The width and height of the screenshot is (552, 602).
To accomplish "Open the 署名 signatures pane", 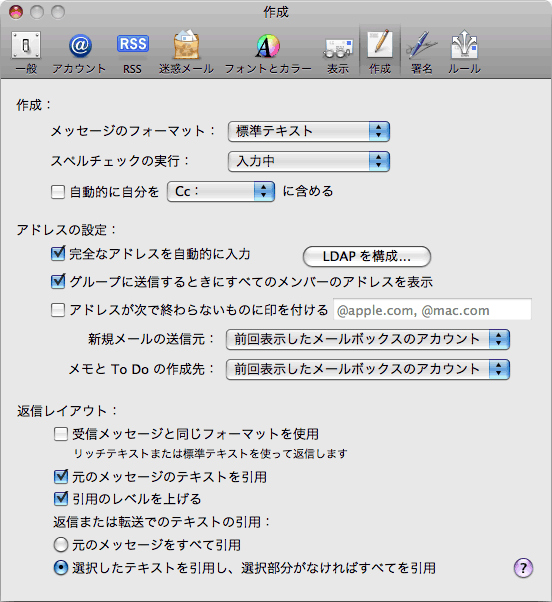I will pos(421,52).
